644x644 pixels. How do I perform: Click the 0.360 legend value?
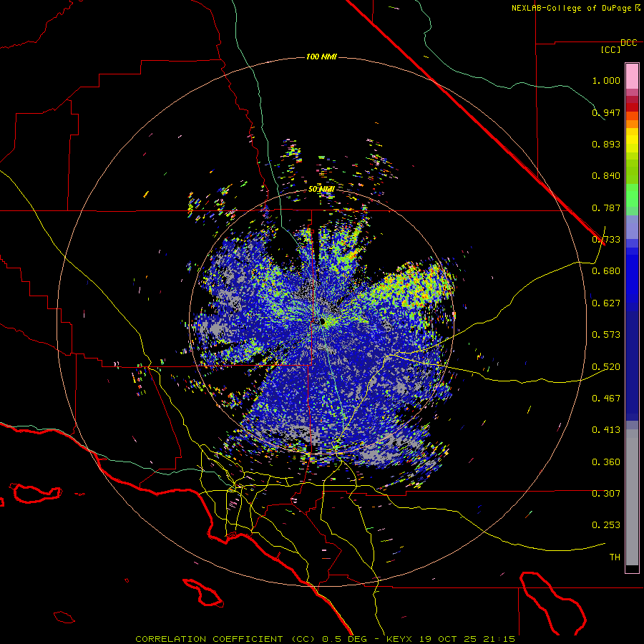pyautogui.click(x=606, y=462)
